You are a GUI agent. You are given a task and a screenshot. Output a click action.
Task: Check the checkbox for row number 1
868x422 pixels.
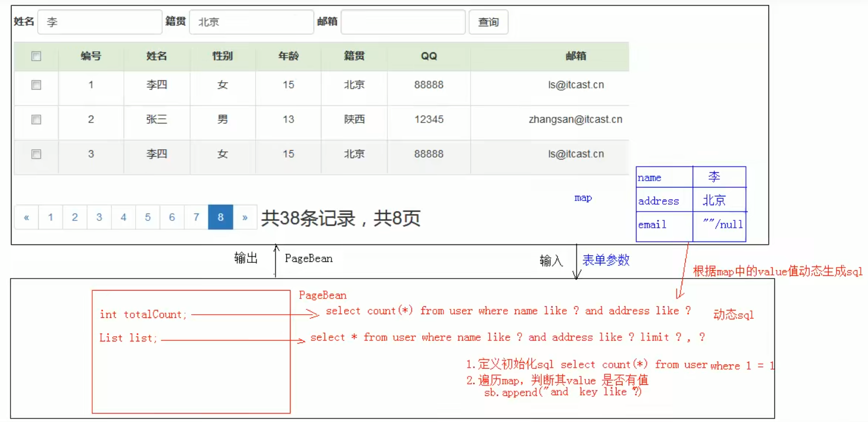click(36, 85)
